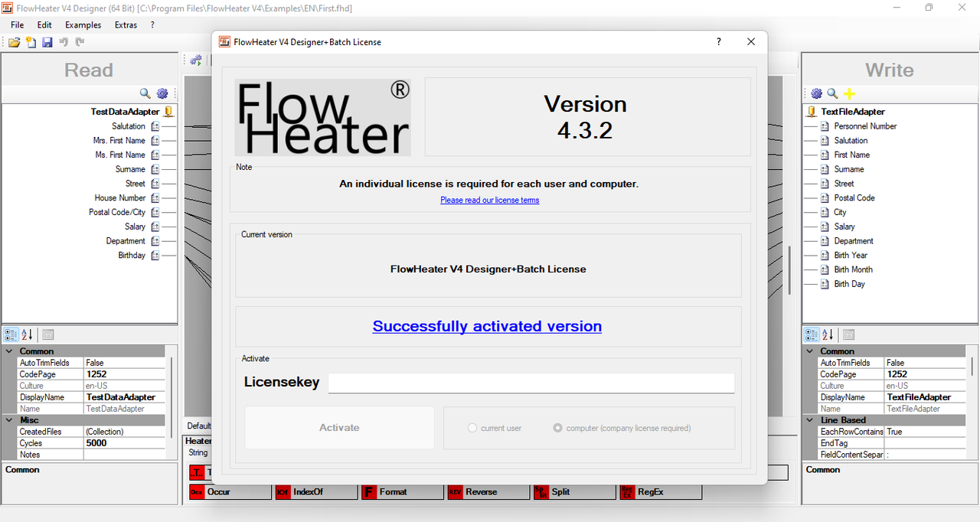
Task: Open the Write panel magnifier icon
Action: (833, 93)
